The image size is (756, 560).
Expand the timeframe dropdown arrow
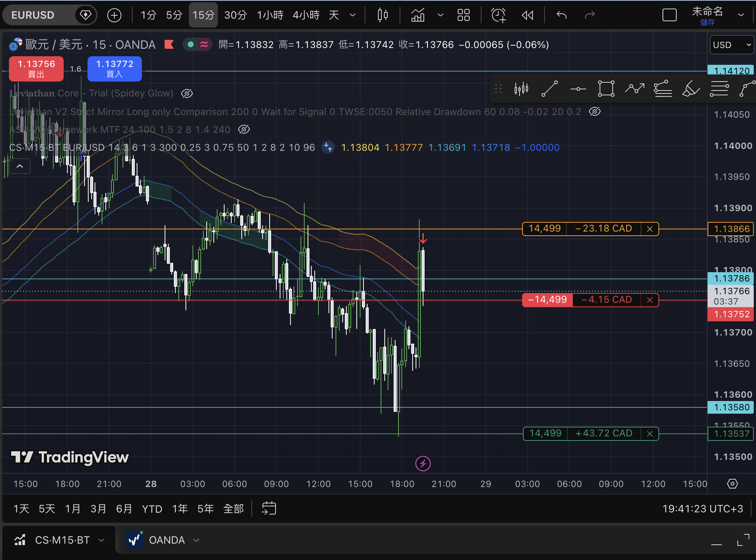pos(353,15)
